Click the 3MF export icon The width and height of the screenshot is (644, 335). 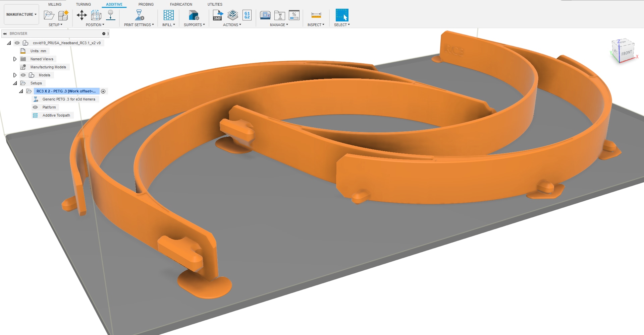point(218,15)
